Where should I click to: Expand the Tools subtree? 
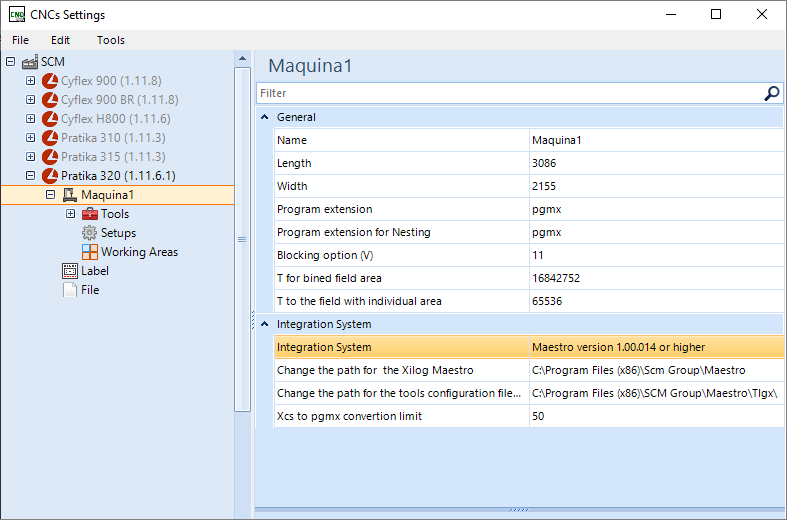[70, 214]
